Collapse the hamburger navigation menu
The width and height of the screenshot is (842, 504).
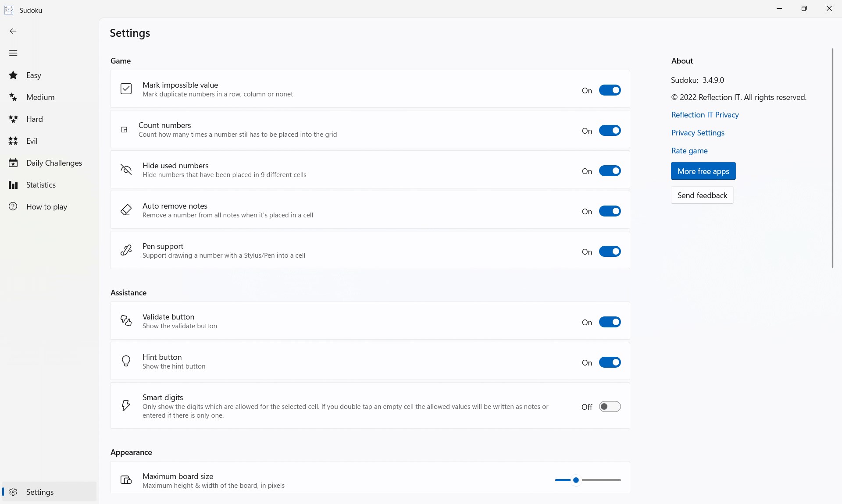[13, 53]
